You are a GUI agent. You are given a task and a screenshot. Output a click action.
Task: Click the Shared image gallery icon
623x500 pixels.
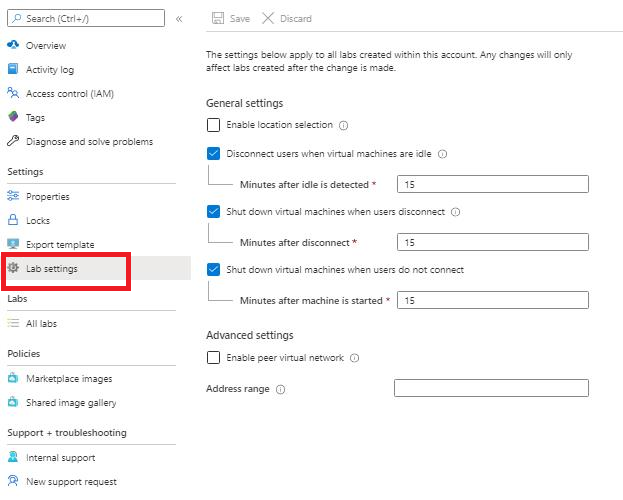coord(13,402)
